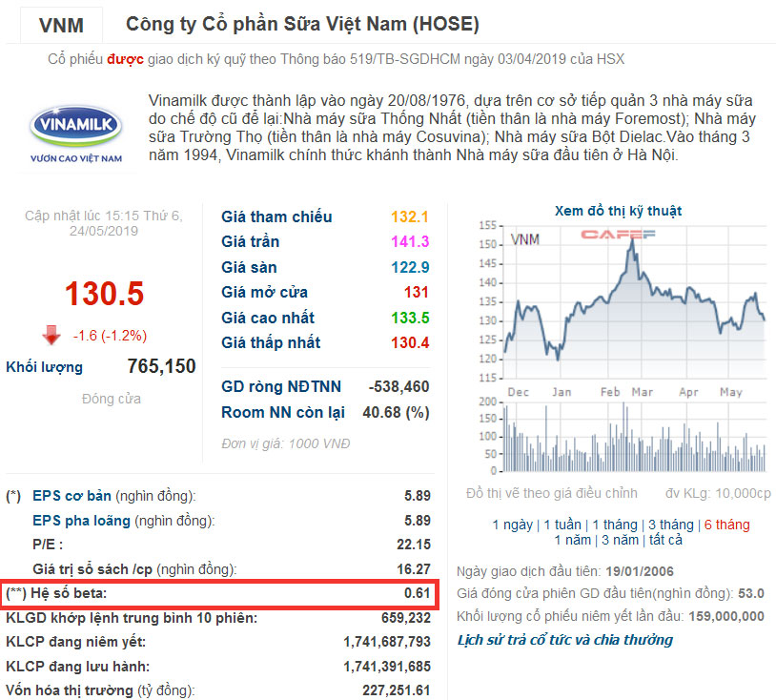Click the CafeF watermark on the chart

[618, 235]
